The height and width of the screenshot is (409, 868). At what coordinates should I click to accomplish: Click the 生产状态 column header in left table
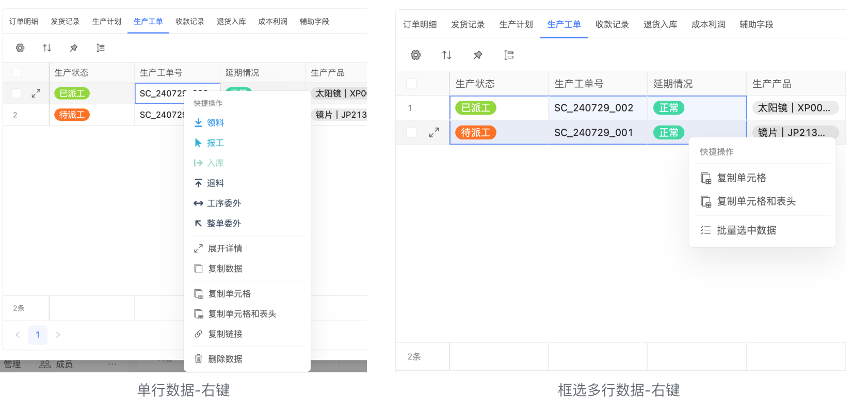point(92,73)
